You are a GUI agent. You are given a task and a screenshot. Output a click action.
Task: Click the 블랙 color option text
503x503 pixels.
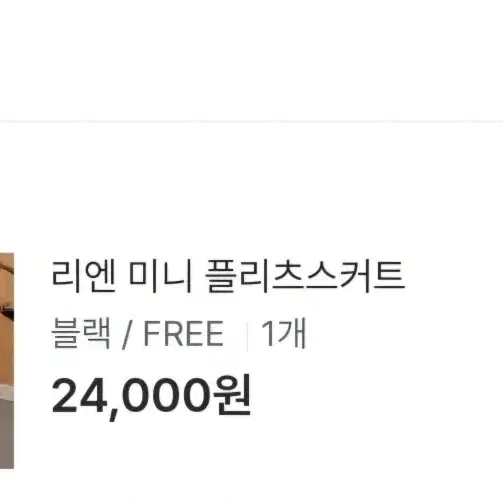tap(80, 333)
